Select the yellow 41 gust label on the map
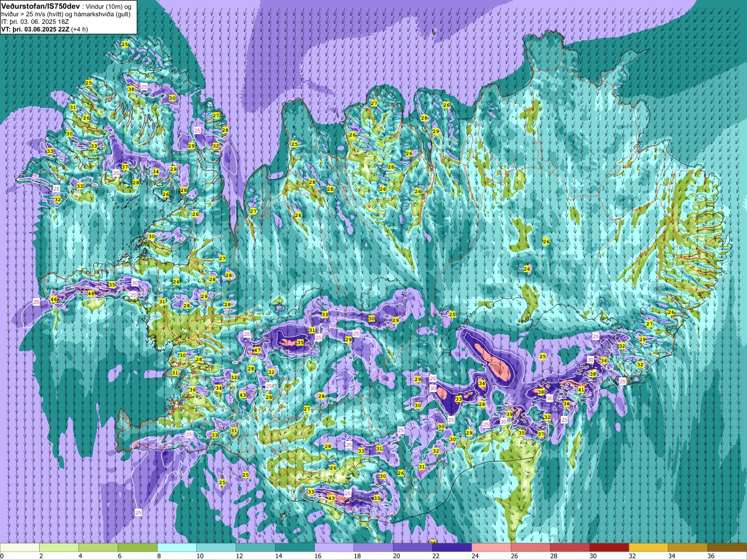 click(581, 390)
